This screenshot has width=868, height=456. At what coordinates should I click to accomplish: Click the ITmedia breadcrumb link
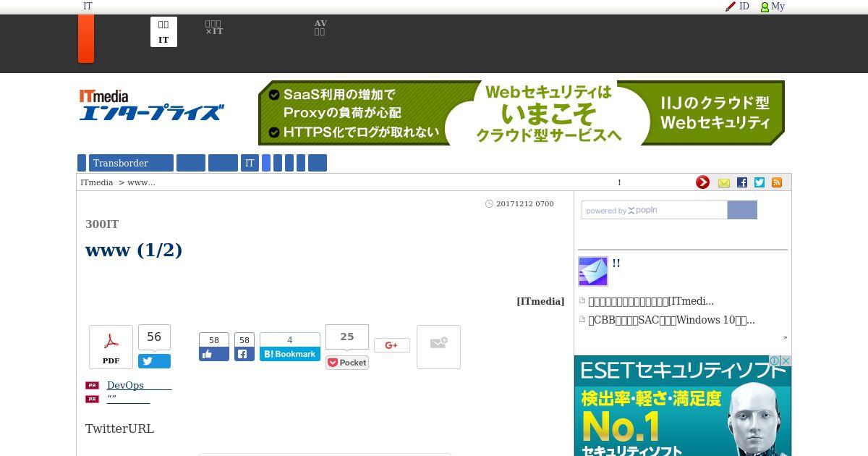(97, 182)
